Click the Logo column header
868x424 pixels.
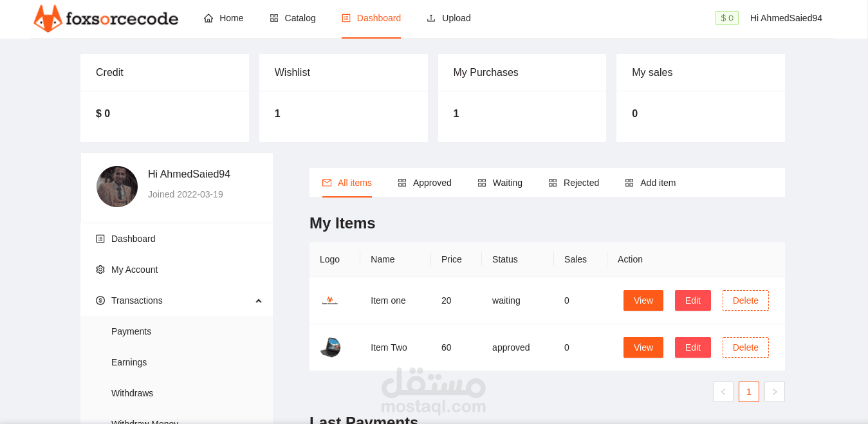[x=329, y=259]
